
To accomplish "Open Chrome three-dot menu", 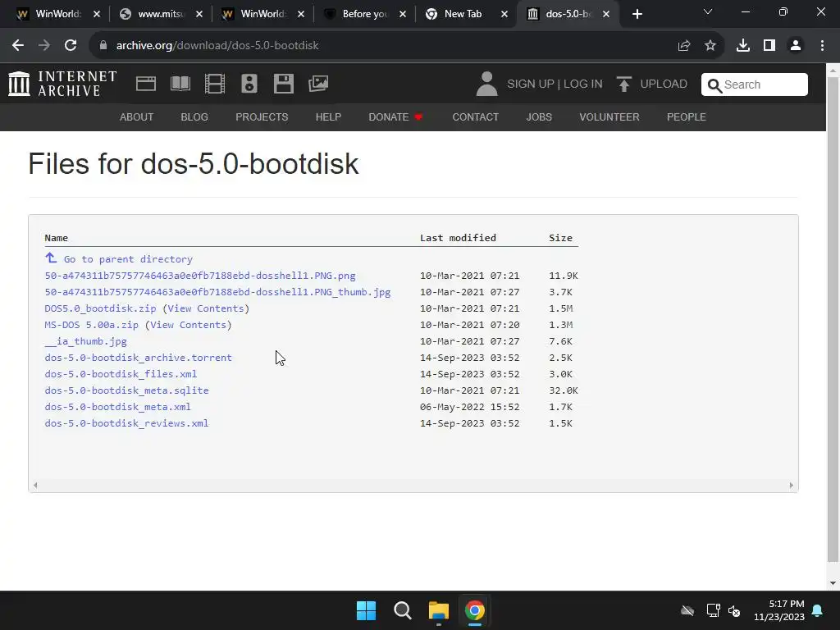I will 822,46.
